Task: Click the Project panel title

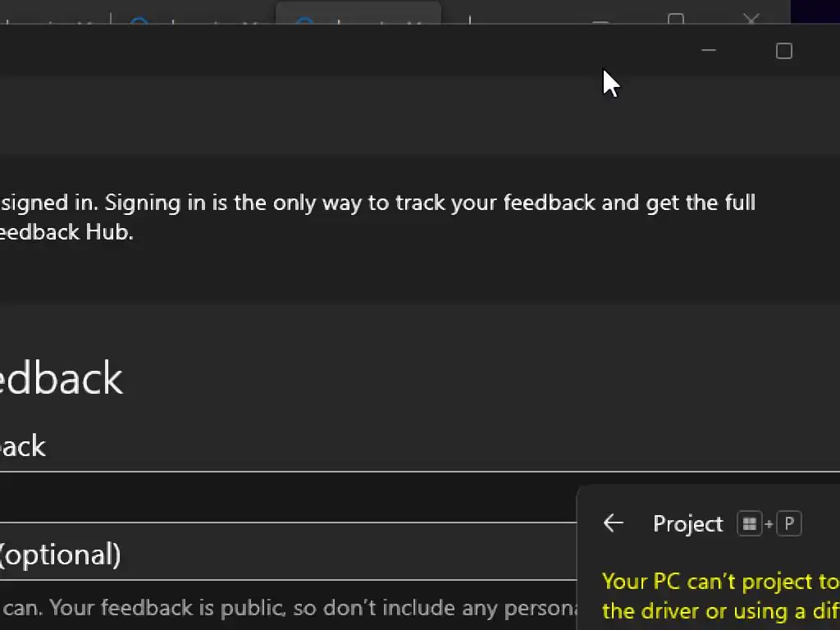Action: click(x=687, y=523)
